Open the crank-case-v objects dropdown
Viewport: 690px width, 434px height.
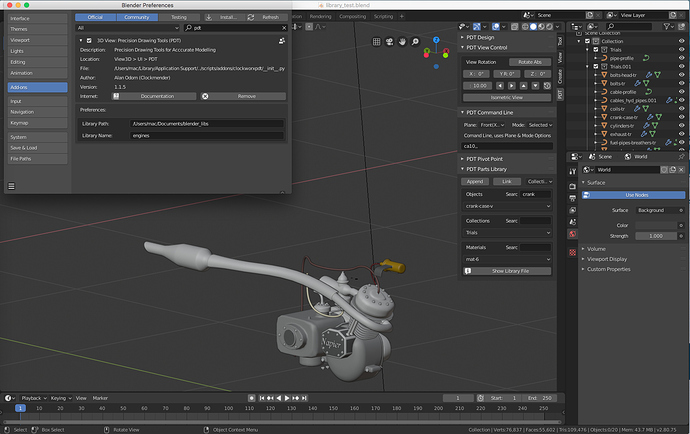507,206
